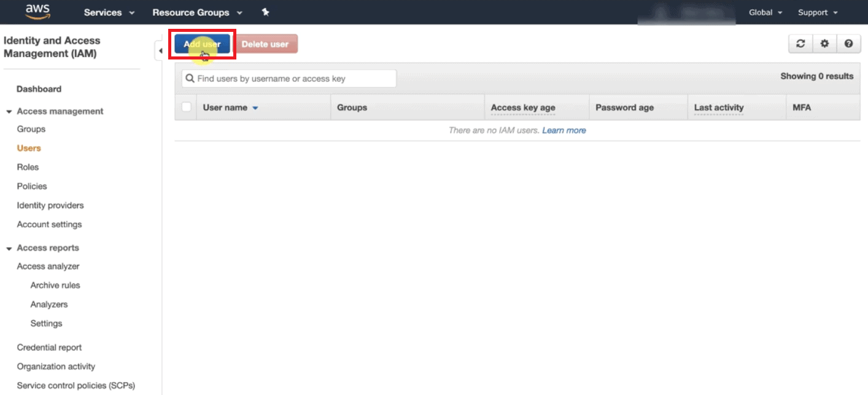Viewport: 868px width, 395px height.
Task: Sort by User name arrow
Action: [x=255, y=108]
